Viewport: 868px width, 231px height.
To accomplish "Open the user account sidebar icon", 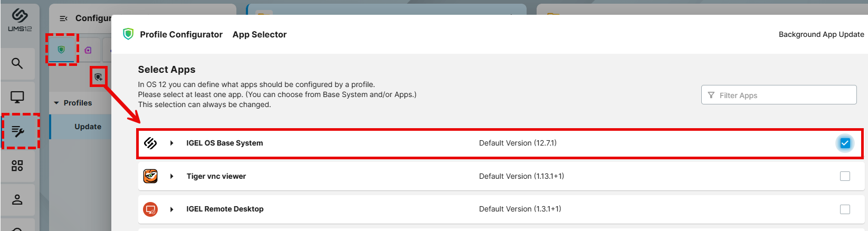I will (17, 199).
